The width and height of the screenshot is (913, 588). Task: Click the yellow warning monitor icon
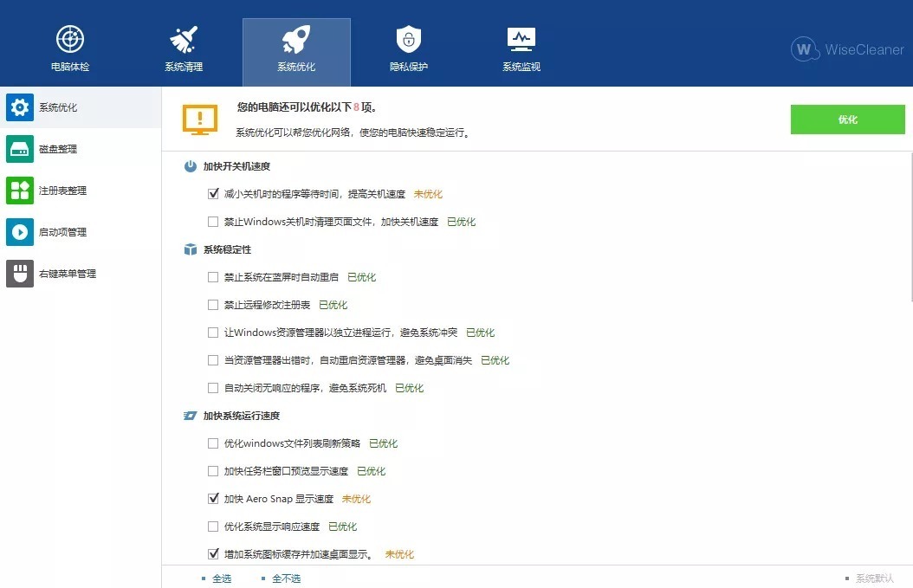199,119
